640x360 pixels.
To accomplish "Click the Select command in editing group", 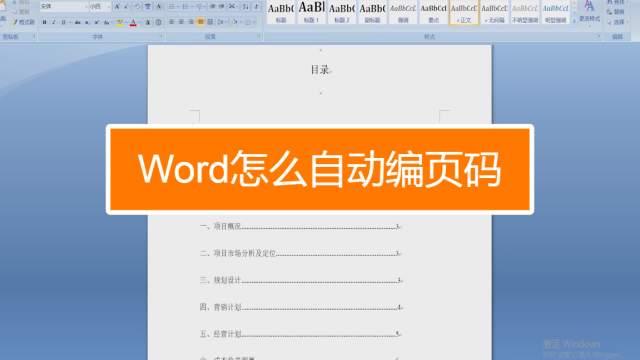I will click(617, 22).
